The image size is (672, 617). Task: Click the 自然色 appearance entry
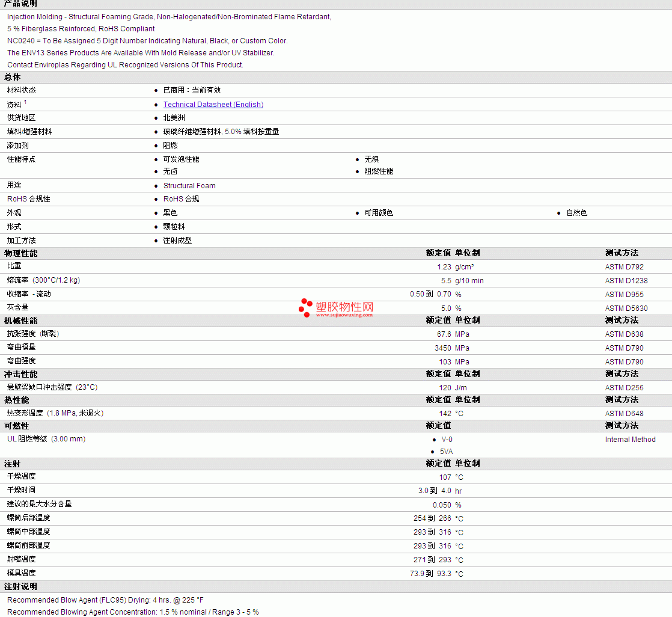577,213
